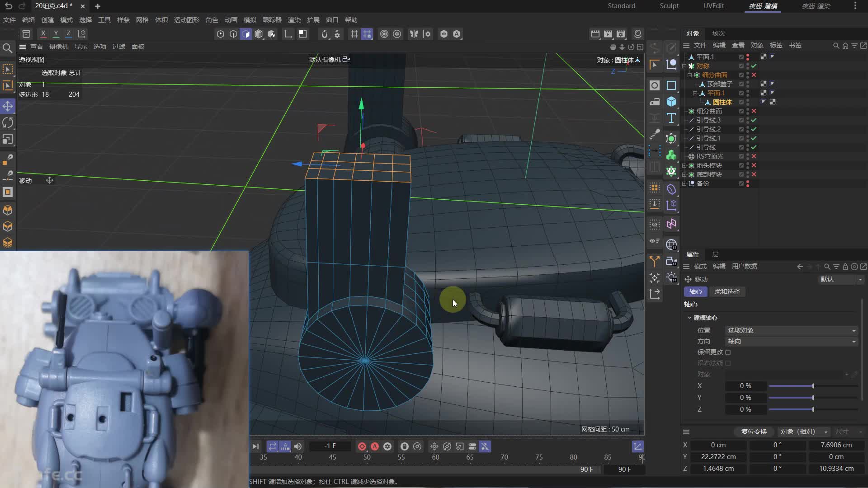868x488 pixels.
Task: Switch to the Sculpt layout
Action: tap(669, 6)
